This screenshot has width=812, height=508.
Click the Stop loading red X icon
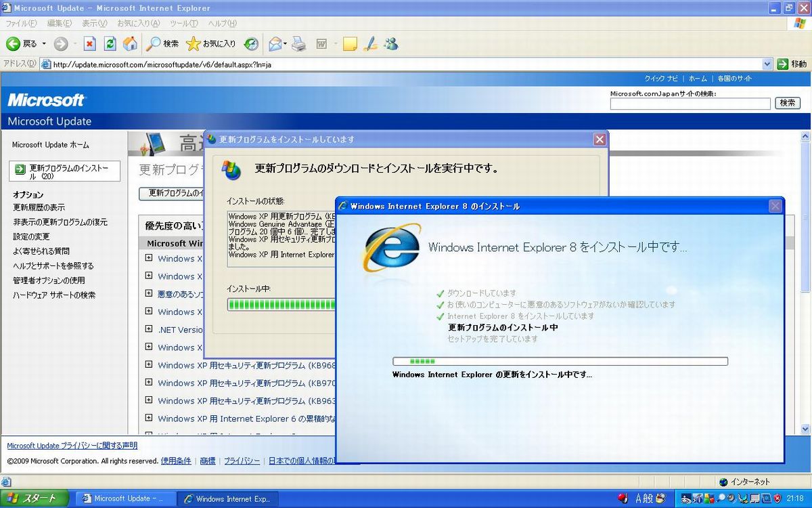pyautogui.click(x=89, y=44)
